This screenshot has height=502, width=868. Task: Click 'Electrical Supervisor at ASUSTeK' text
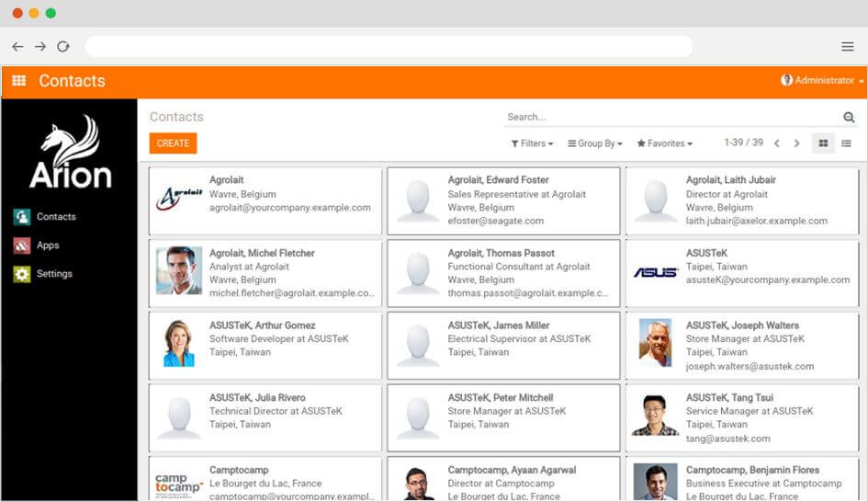point(519,338)
